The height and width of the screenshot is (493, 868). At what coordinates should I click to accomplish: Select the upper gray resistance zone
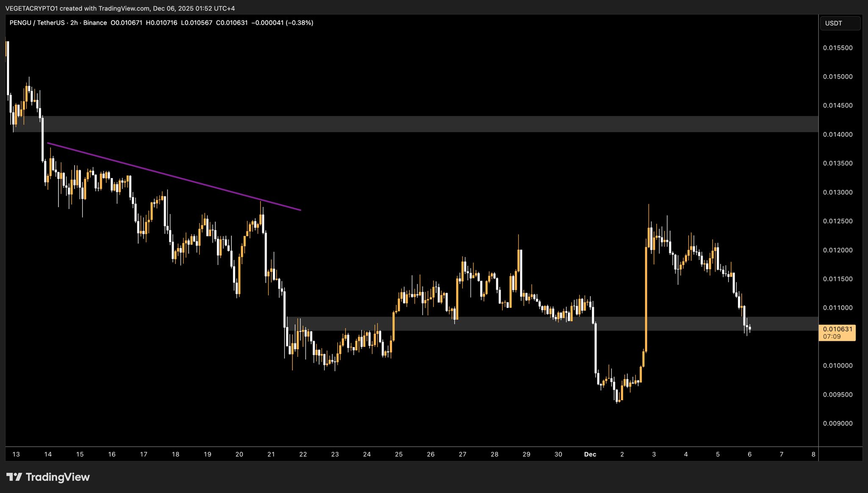click(x=424, y=124)
